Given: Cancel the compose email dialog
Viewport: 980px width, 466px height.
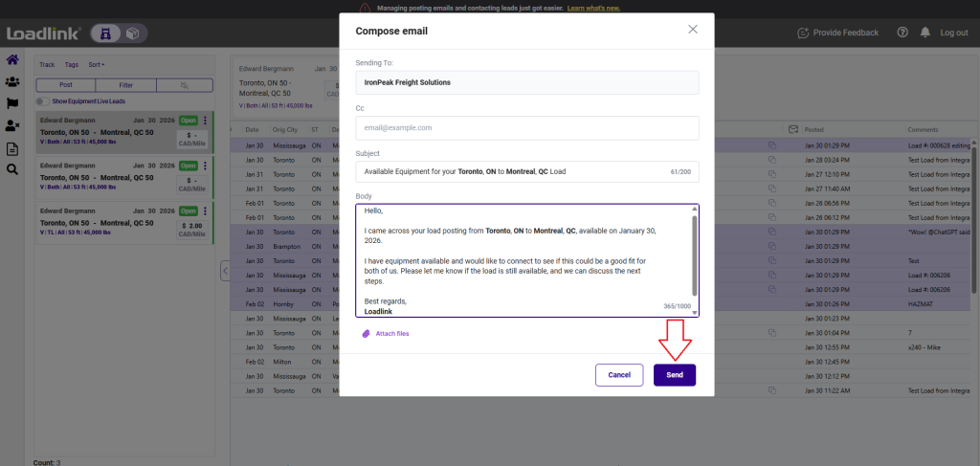Looking at the screenshot, I should click(618, 375).
